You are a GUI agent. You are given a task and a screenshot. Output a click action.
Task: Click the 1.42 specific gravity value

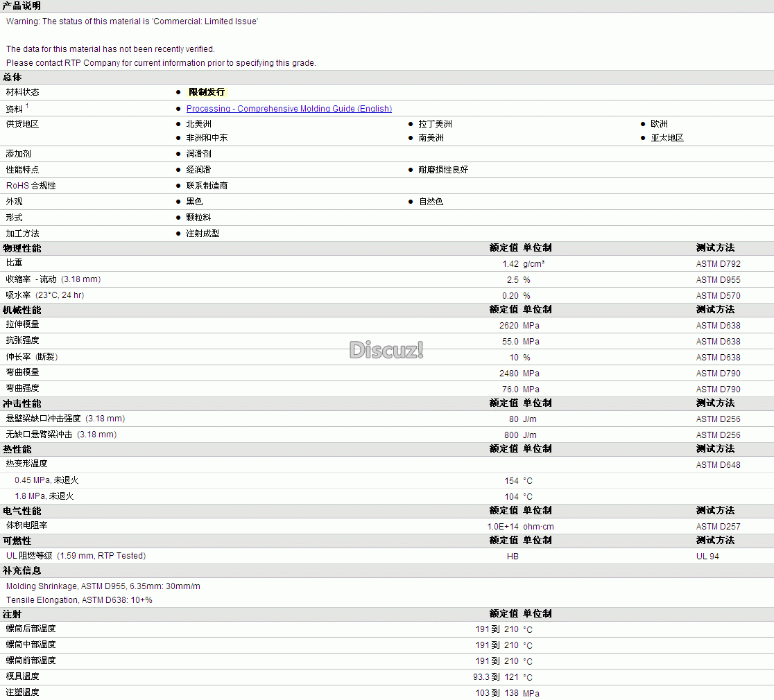510,264
